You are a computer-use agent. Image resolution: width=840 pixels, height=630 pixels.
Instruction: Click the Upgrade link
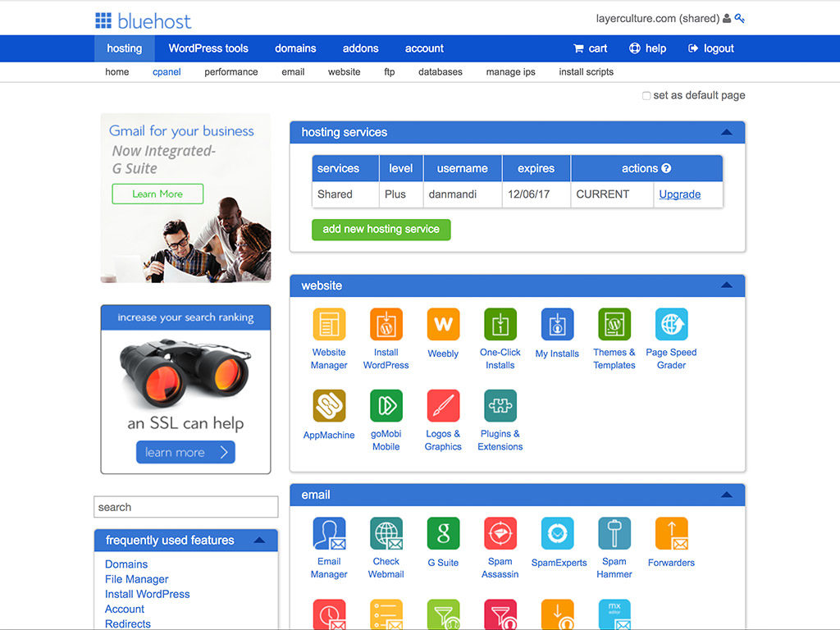tap(680, 194)
